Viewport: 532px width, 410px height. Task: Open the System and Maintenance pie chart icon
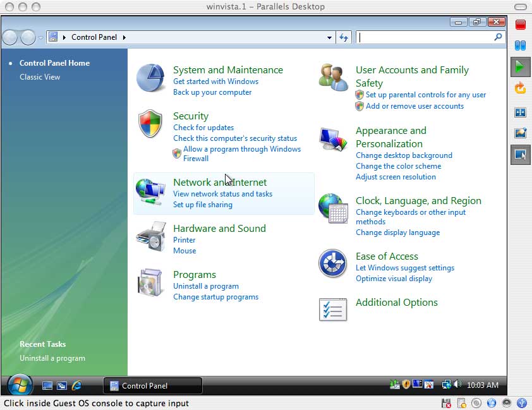coord(150,78)
